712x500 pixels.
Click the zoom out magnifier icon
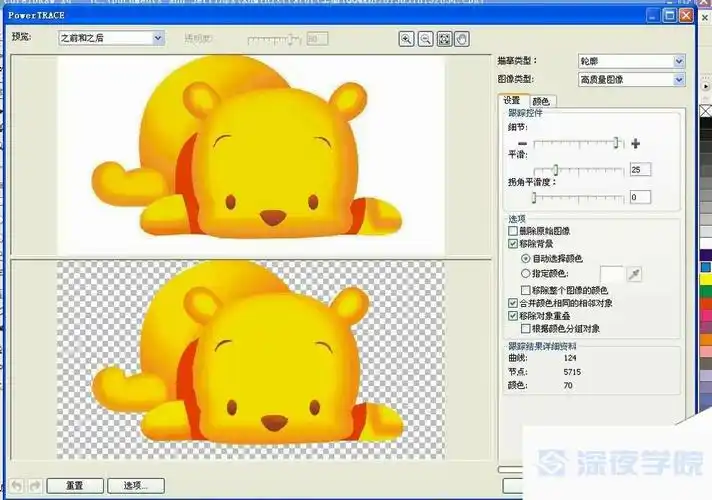(425, 39)
